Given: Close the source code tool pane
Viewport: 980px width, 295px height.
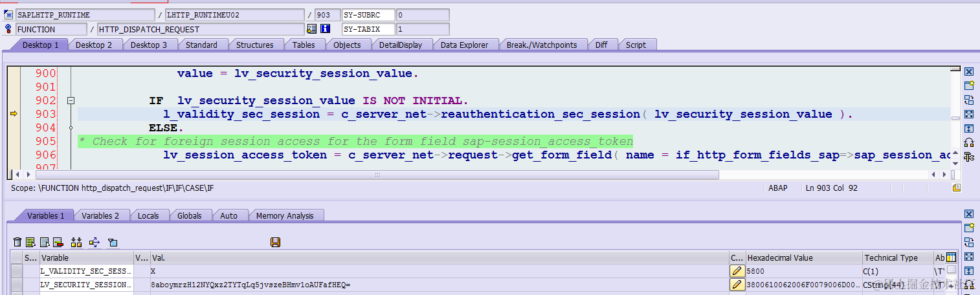Looking at the screenshot, I should (x=969, y=72).
